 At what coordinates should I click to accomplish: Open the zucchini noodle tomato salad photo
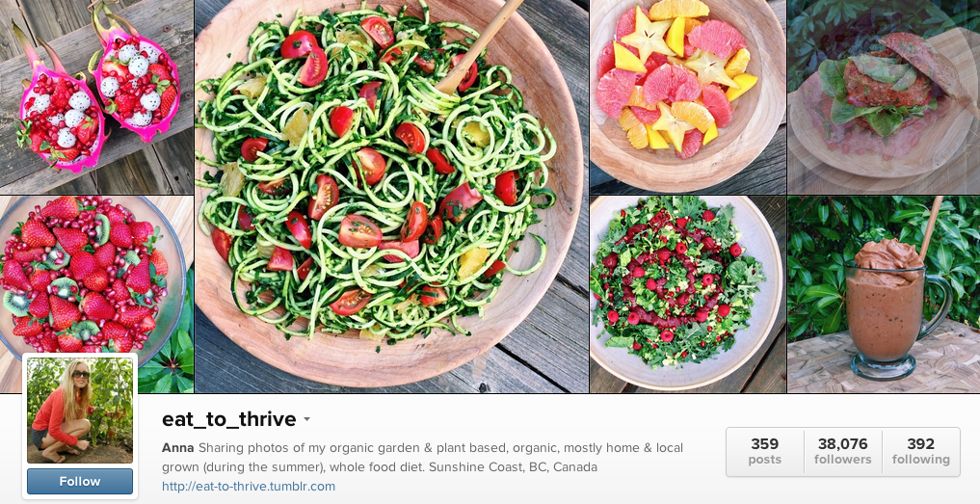[x=392, y=197]
